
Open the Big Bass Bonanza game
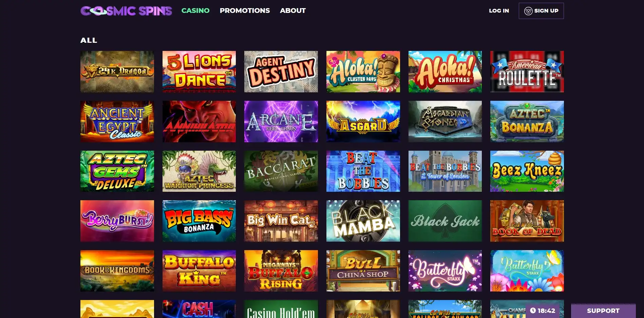click(x=199, y=221)
